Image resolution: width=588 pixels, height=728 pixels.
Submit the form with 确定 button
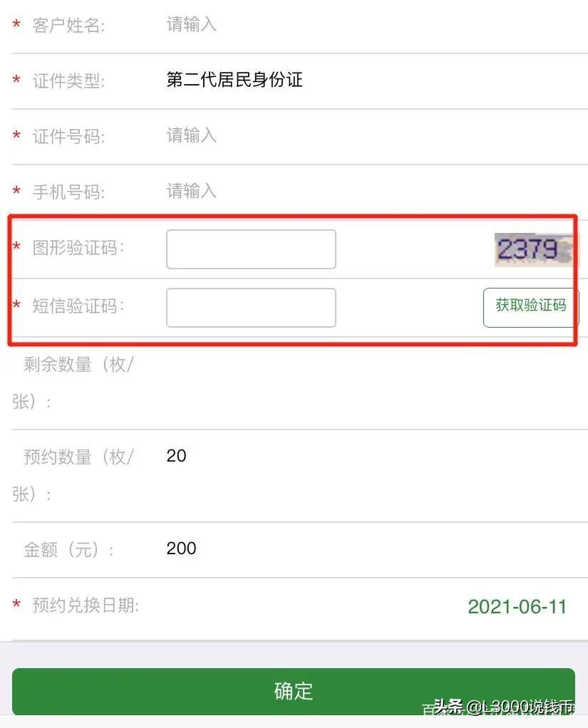[293, 691]
